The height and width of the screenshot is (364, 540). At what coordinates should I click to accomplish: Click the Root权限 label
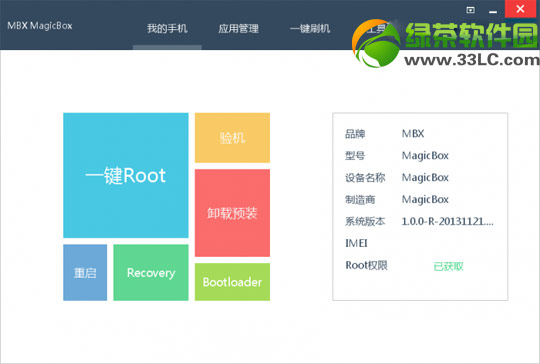pyautogui.click(x=366, y=265)
